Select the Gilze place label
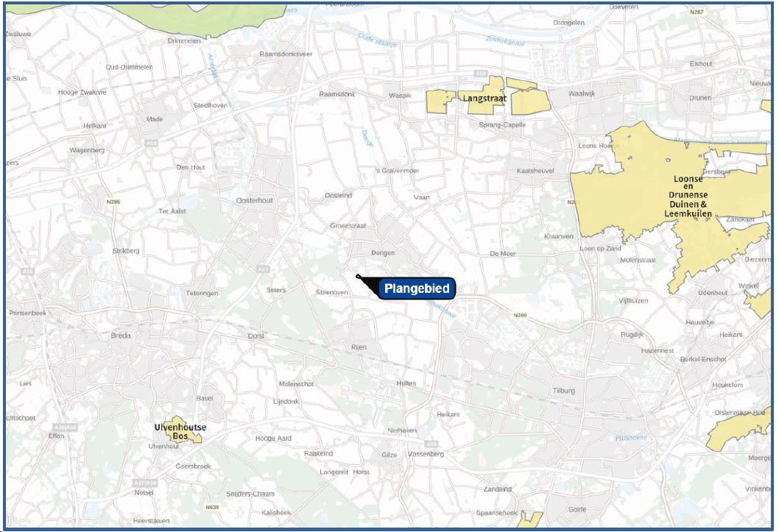 (x=389, y=455)
